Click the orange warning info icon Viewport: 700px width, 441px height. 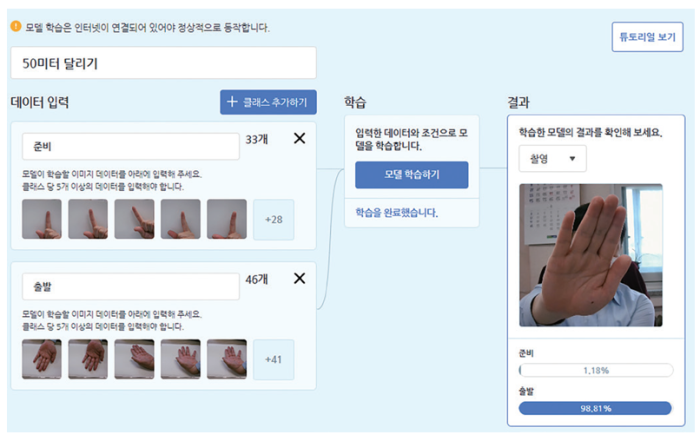[16, 26]
